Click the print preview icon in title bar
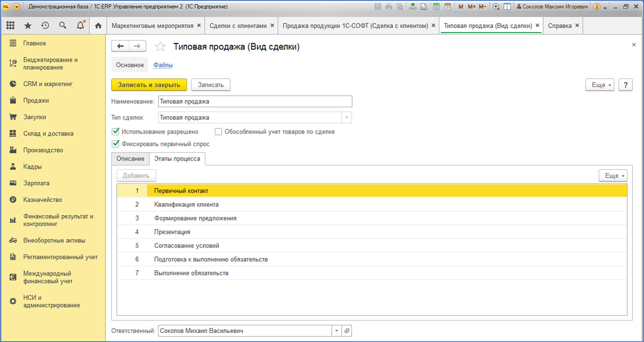The width and height of the screenshot is (644, 342). (x=400, y=7)
